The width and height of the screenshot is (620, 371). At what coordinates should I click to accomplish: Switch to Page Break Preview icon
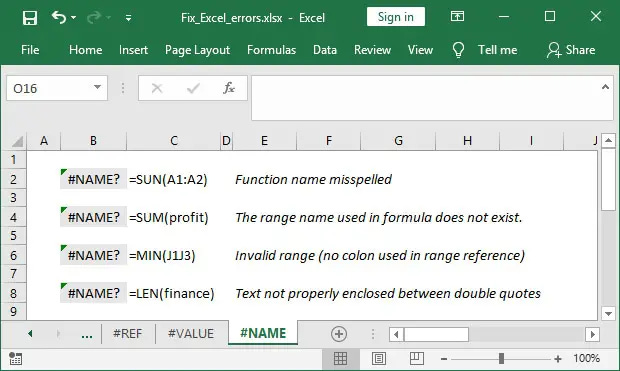[417, 359]
